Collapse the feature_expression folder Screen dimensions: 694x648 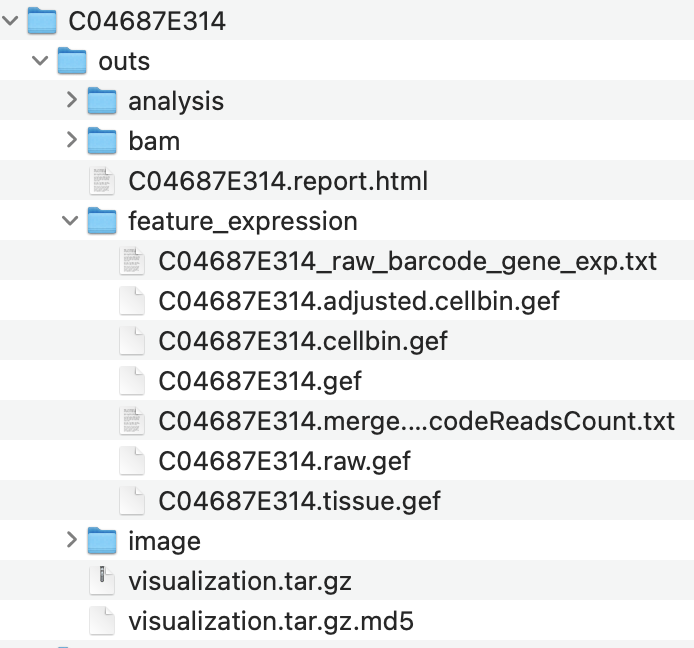click(70, 221)
